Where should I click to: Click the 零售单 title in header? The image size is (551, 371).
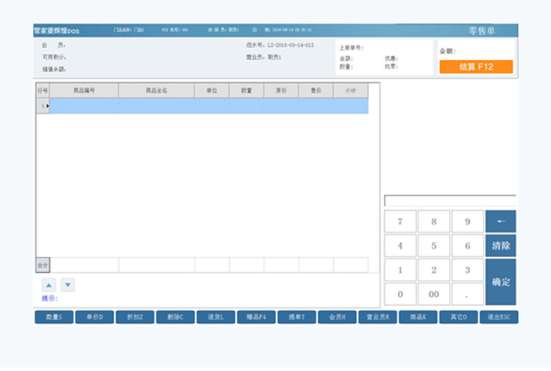482,31
